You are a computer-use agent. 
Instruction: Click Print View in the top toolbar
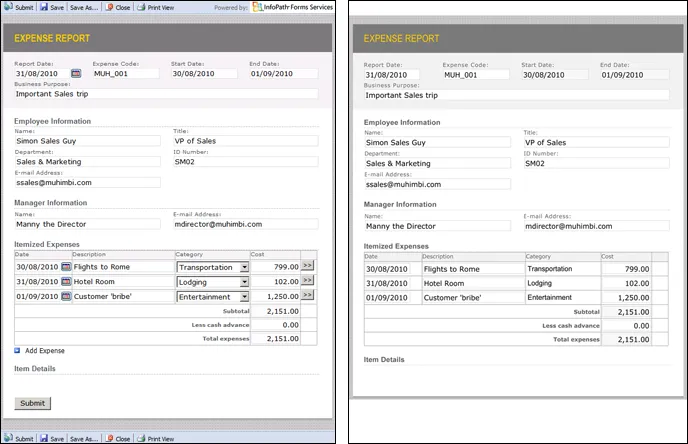pos(155,6)
